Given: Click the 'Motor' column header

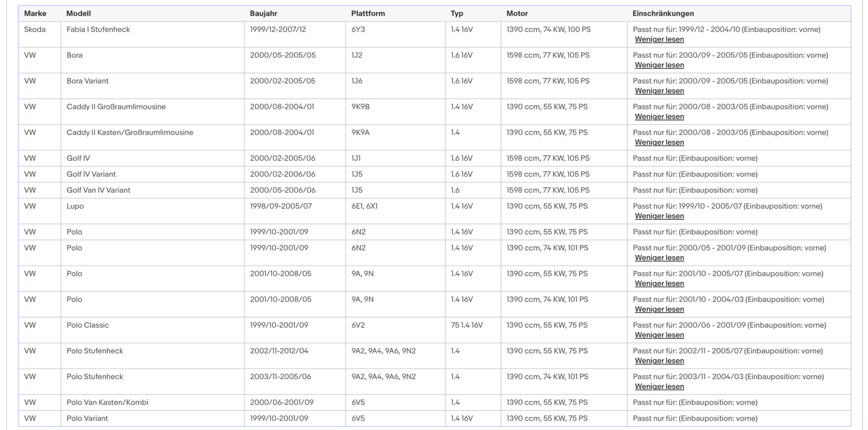Looking at the screenshot, I should 517,13.
